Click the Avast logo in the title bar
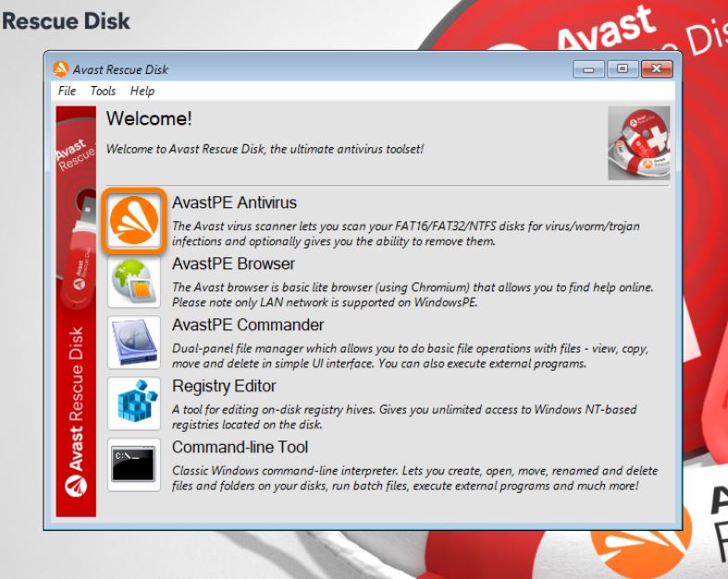 pyautogui.click(x=60, y=69)
